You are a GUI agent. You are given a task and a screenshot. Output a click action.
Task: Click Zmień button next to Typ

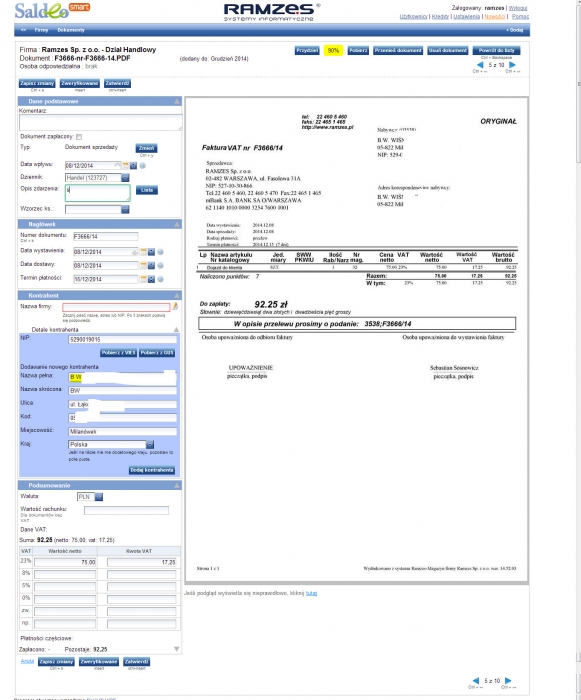[146, 148]
